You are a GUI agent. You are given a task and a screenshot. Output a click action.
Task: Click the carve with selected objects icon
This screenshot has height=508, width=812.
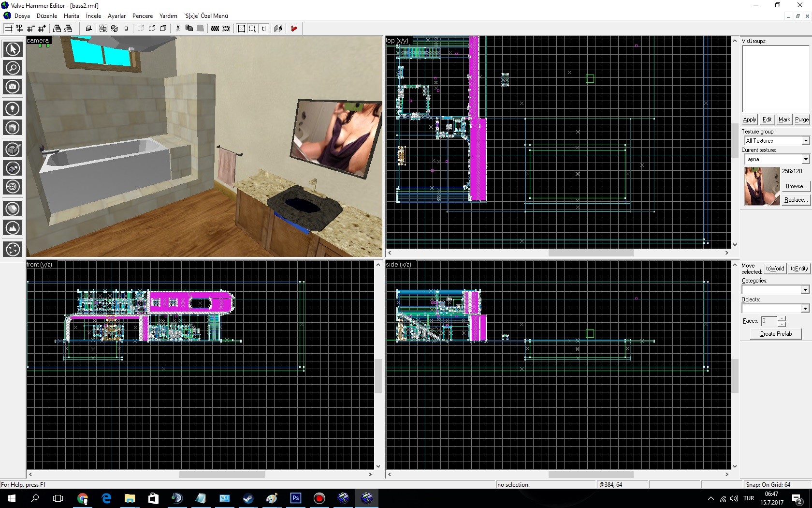88,29
